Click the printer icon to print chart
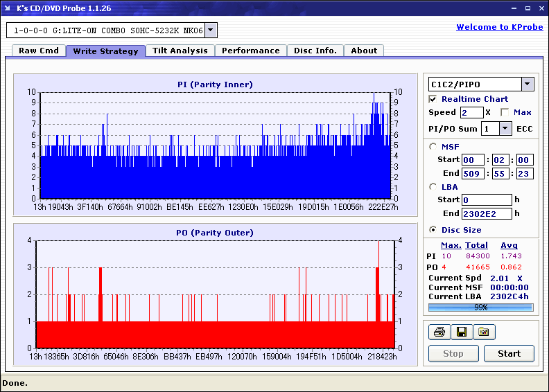The width and height of the screenshot is (549, 392). [438, 332]
